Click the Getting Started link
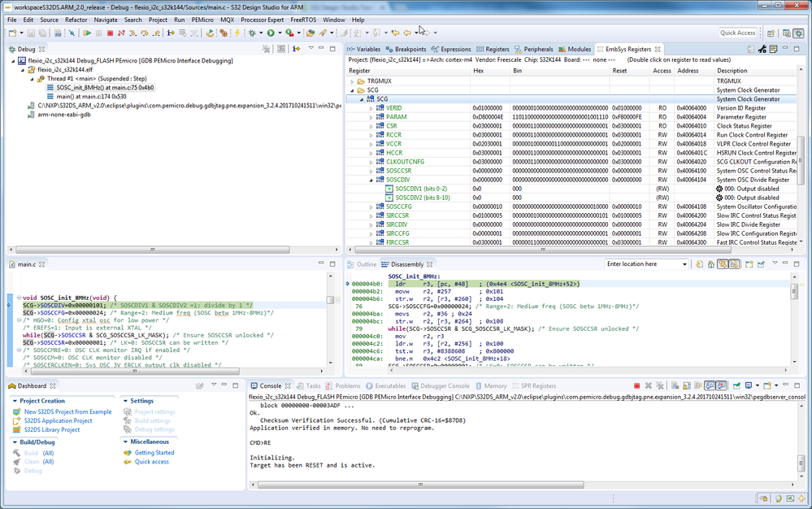Image resolution: width=812 pixels, height=509 pixels. point(154,453)
